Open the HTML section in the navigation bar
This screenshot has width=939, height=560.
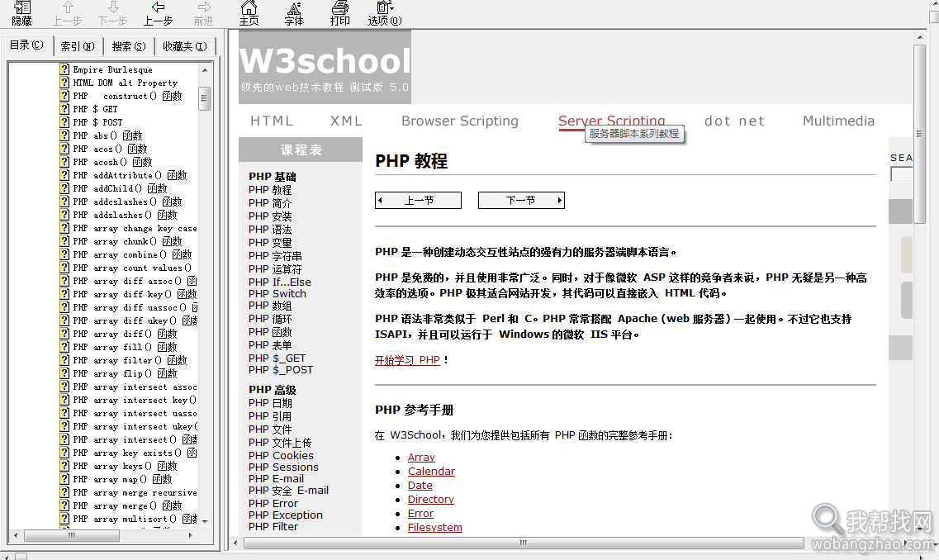(x=271, y=121)
